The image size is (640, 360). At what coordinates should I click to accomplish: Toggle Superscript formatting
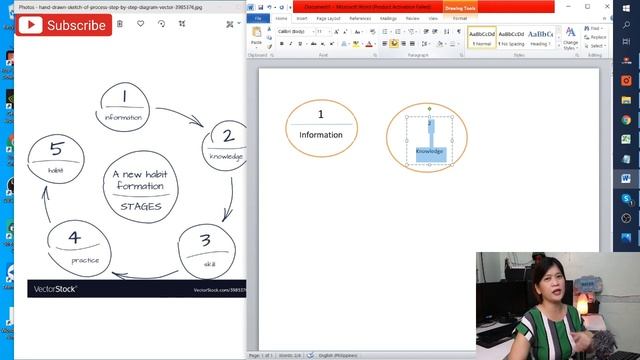pos(332,44)
